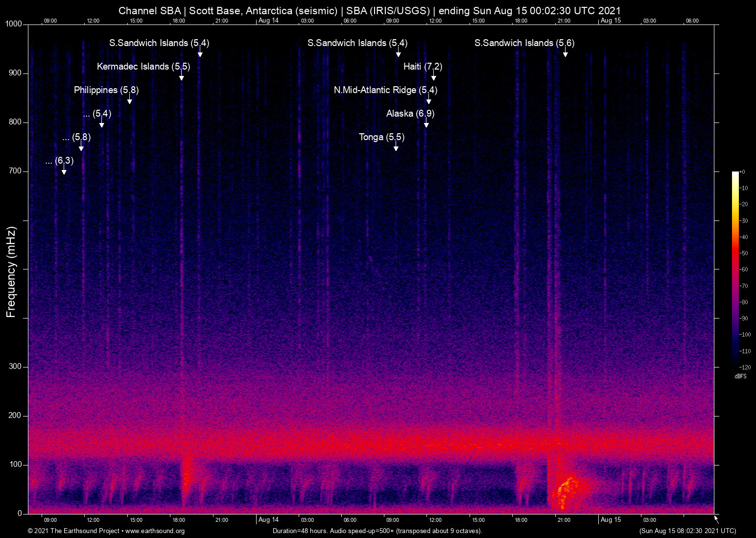Click the Frequency (mHz) axis label
This screenshot has width=756, height=538.
pos(11,272)
